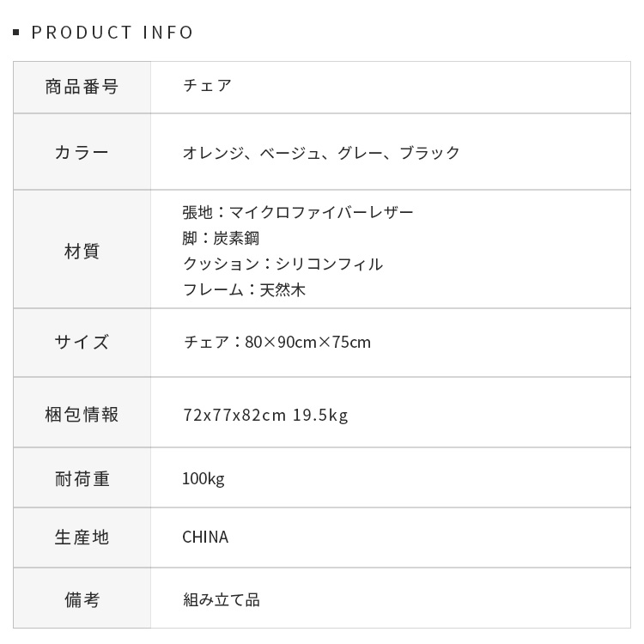This screenshot has height=644, width=644.
Task: Click the チェア product number value
Action: (207, 86)
